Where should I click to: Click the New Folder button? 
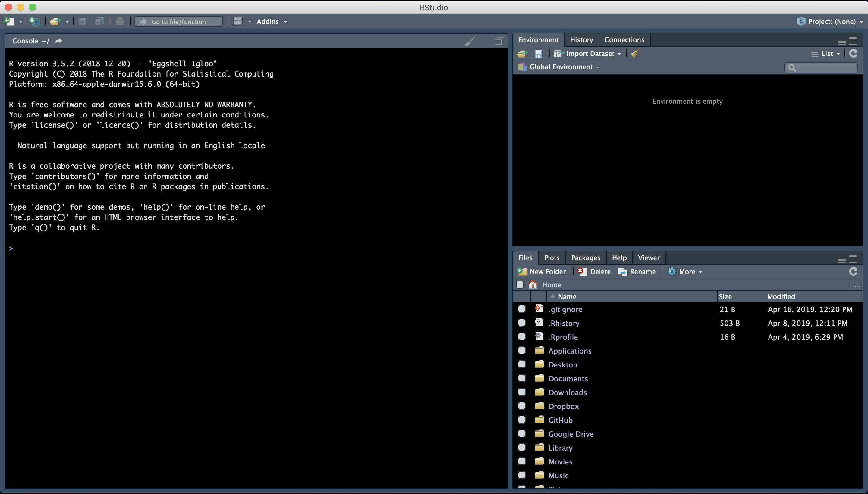pyautogui.click(x=542, y=272)
